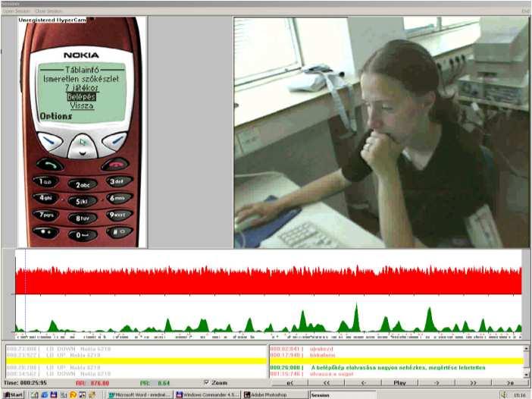The image size is (532, 399).
Task: Click the tallest green peak in the lower graph
Action: [356, 318]
